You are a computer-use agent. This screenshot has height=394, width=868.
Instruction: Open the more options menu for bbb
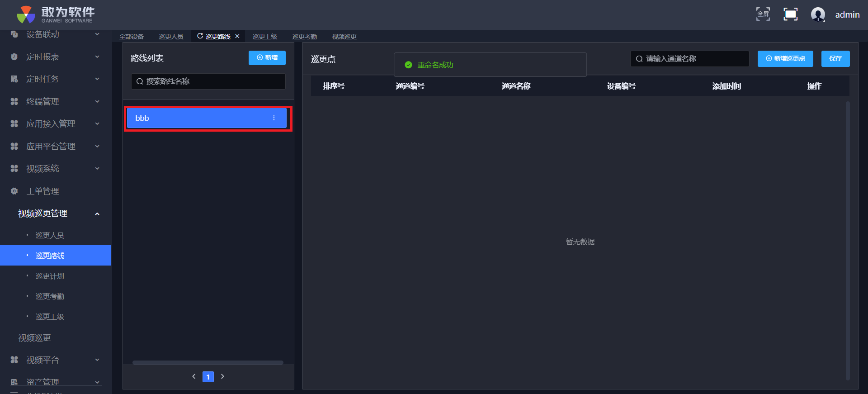click(274, 118)
